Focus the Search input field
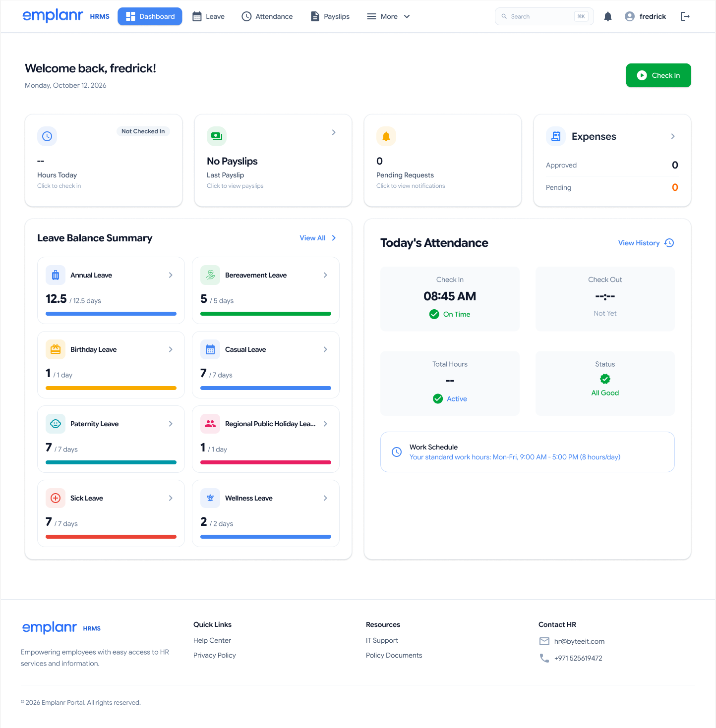 tap(544, 16)
